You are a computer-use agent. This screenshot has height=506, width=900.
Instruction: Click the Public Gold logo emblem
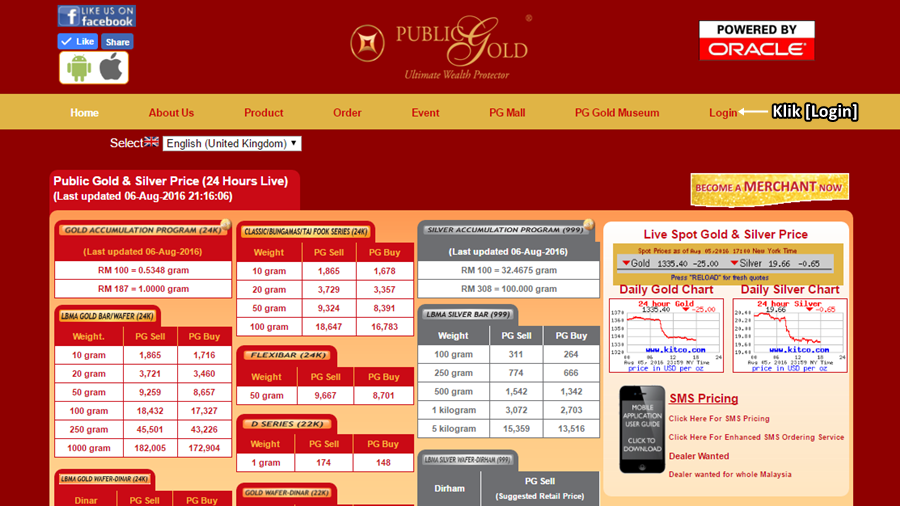pos(367,43)
